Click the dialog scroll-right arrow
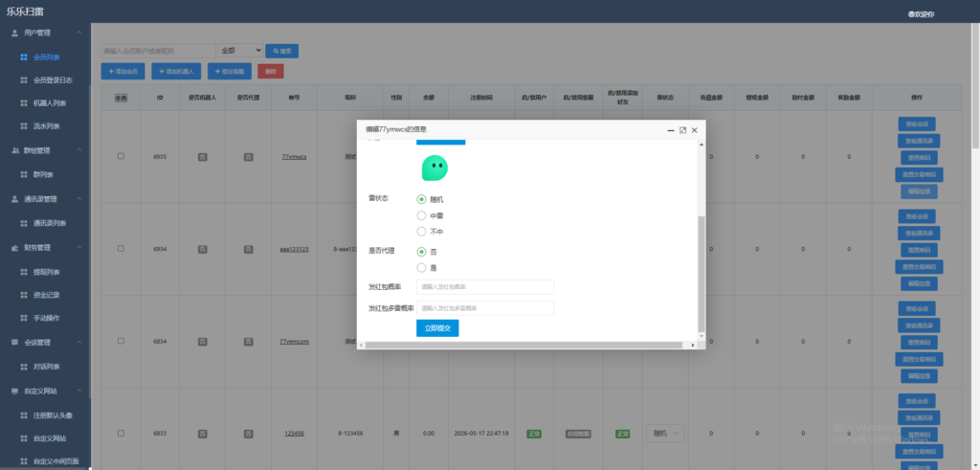The height and width of the screenshot is (470, 980). 693,345
